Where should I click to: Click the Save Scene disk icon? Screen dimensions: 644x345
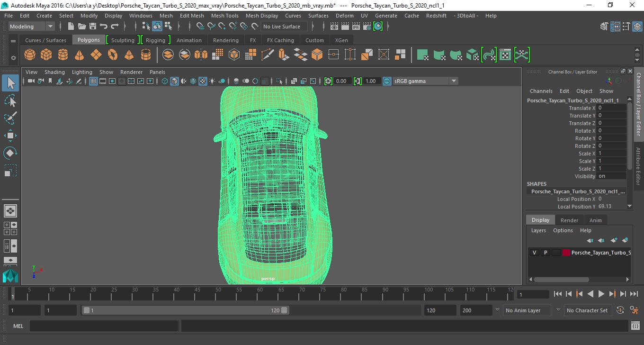click(93, 27)
